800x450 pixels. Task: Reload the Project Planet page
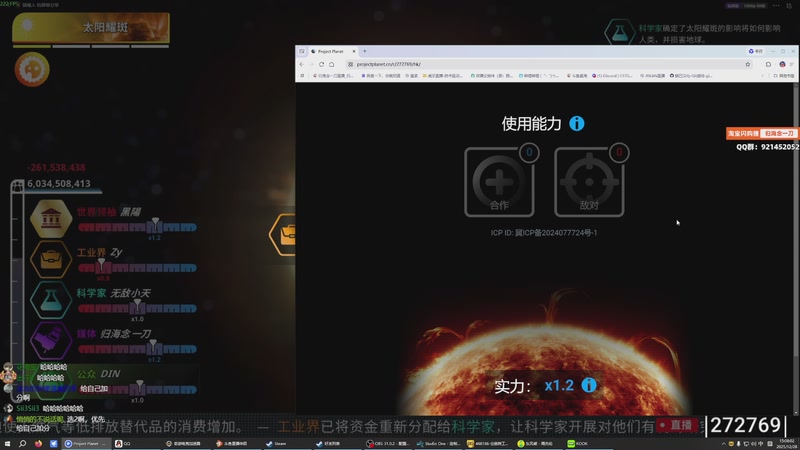pos(321,64)
